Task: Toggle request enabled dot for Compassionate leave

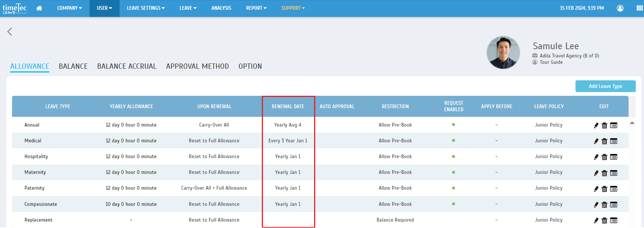Action: point(453,204)
